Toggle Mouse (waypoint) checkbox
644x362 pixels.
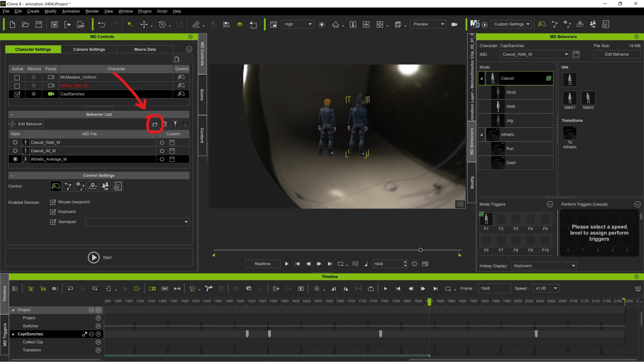(53, 202)
